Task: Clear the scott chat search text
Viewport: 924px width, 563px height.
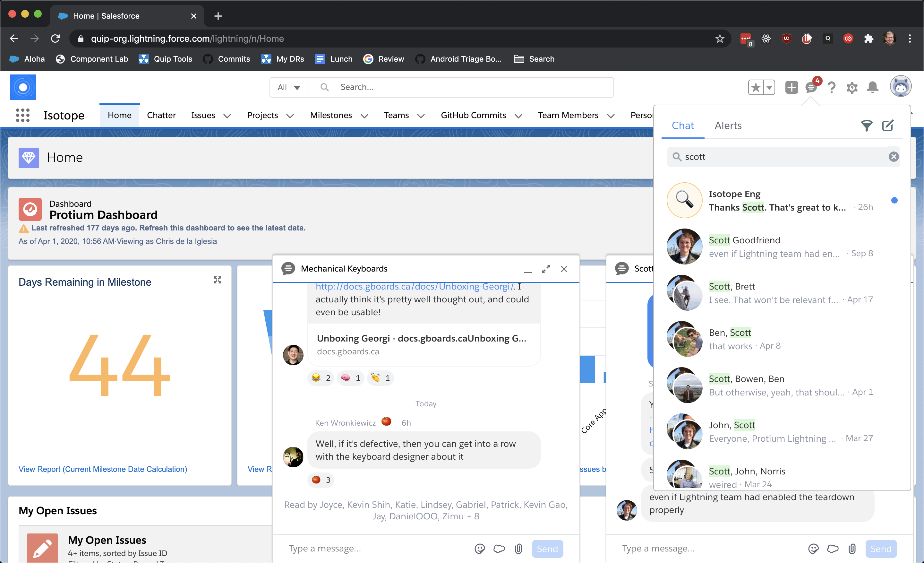Action: (894, 156)
